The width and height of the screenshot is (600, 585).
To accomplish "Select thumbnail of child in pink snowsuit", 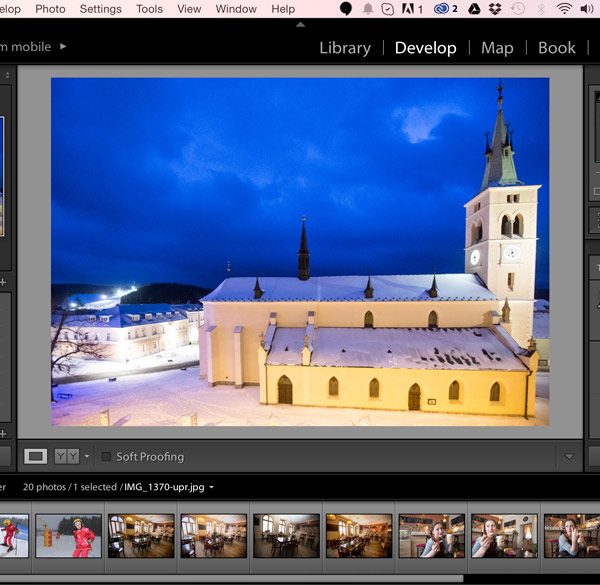I will click(68, 536).
